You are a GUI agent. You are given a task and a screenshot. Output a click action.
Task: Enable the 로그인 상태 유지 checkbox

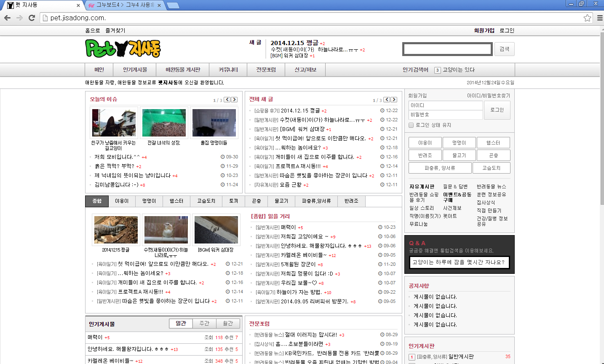point(411,125)
